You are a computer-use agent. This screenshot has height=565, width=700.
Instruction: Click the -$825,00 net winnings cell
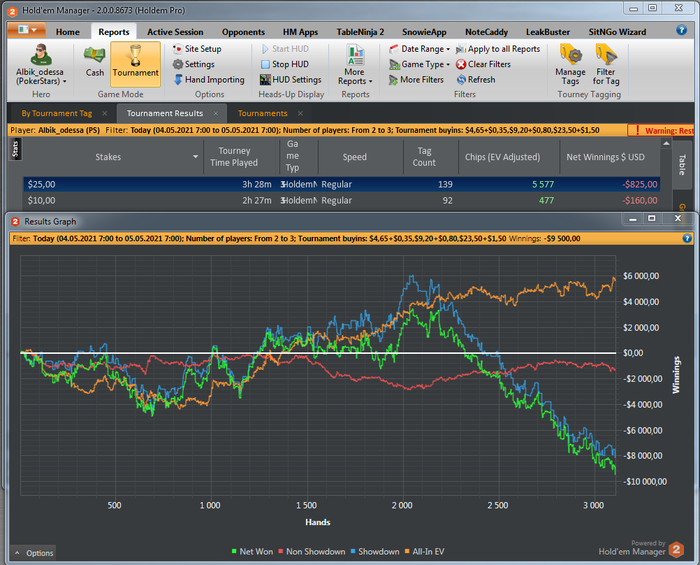640,184
